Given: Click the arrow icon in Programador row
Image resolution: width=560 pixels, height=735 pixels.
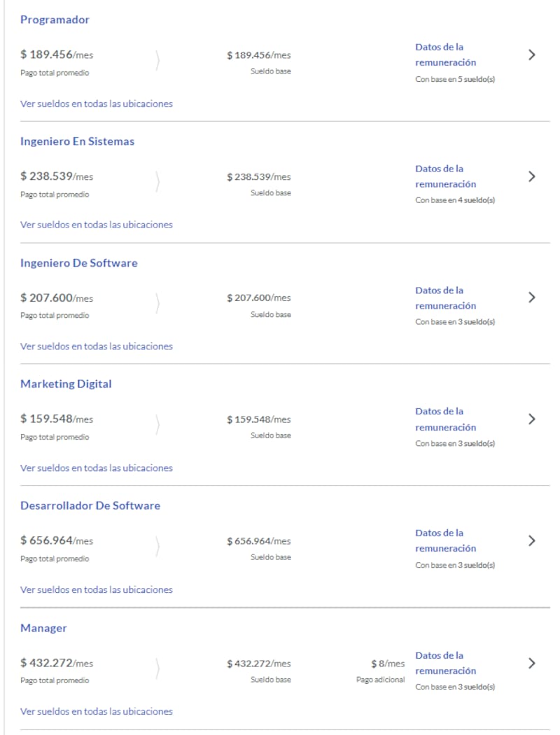Looking at the screenshot, I should (x=532, y=55).
